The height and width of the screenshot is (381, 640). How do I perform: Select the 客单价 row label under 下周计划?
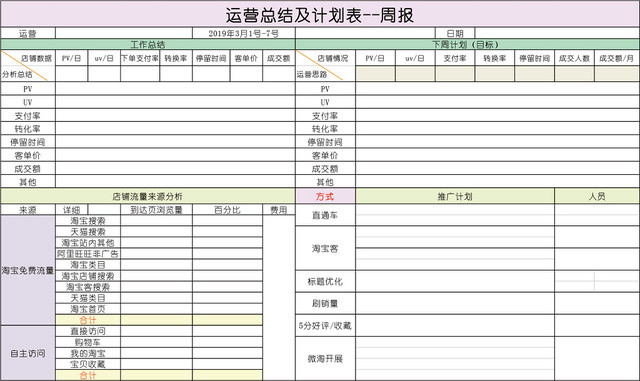[325, 155]
